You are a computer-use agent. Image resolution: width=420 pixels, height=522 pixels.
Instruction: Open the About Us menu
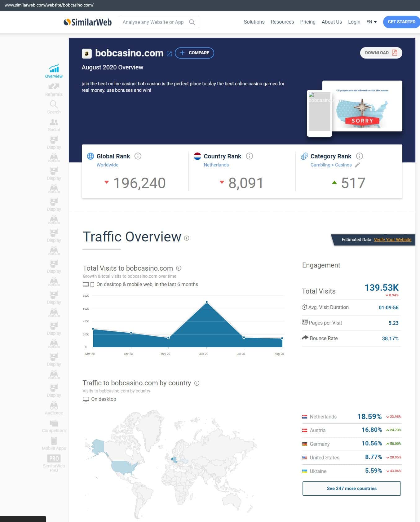[x=332, y=22]
